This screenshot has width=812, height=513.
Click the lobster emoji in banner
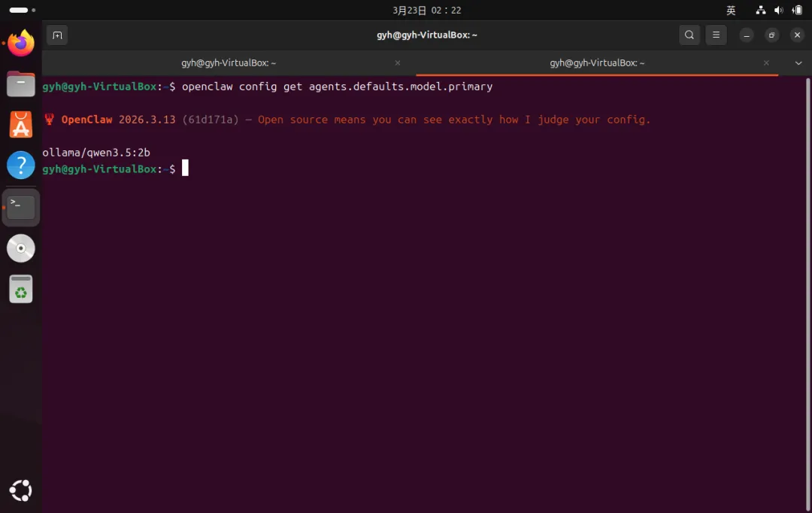(x=49, y=119)
